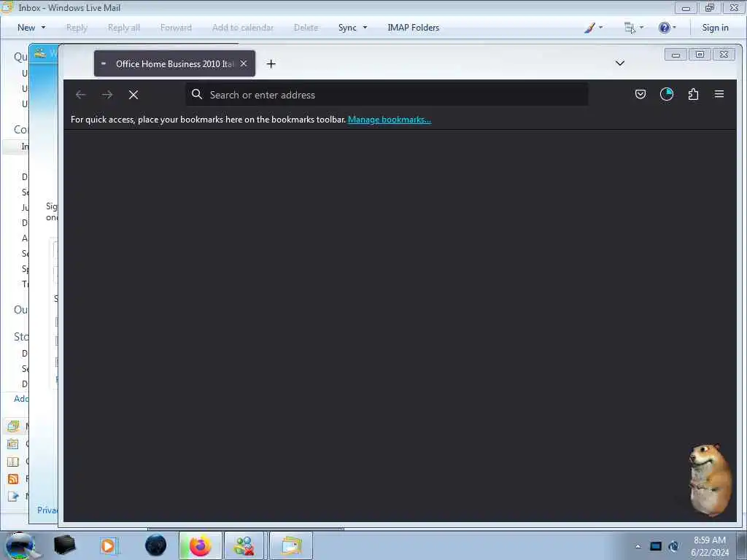This screenshot has height=560, width=747.
Task: Open the round account icon in Firefox toolbar
Action: tap(667, 94)
